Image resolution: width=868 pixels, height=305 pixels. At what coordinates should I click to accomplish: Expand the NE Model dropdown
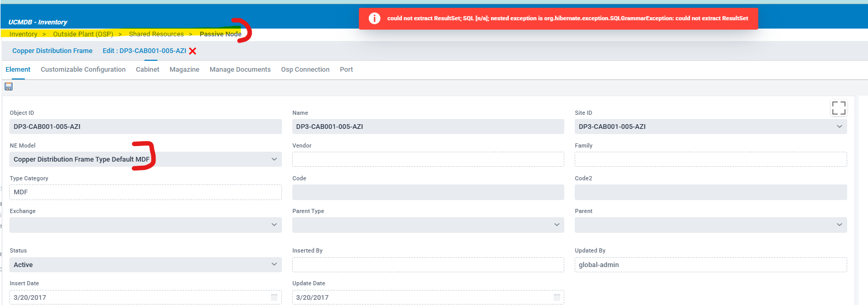coord(274,160)
